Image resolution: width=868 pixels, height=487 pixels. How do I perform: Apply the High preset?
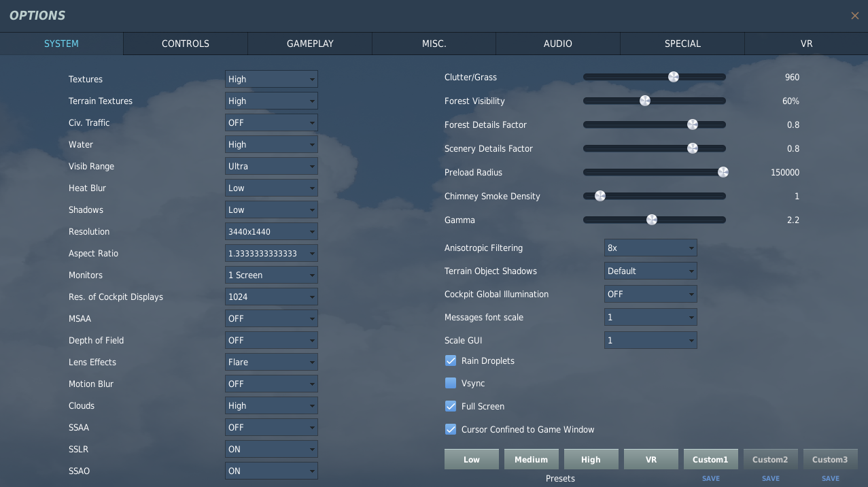click(591, 459)
